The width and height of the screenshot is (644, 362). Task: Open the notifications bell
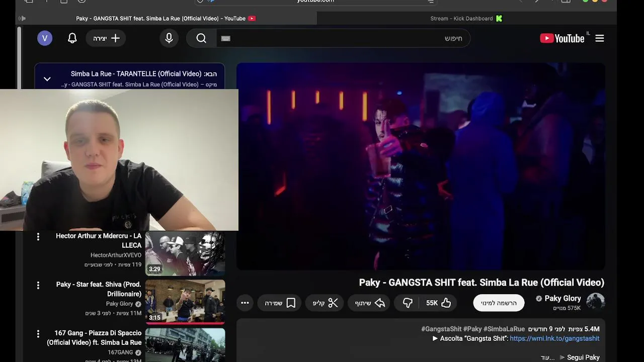(72, 38)
